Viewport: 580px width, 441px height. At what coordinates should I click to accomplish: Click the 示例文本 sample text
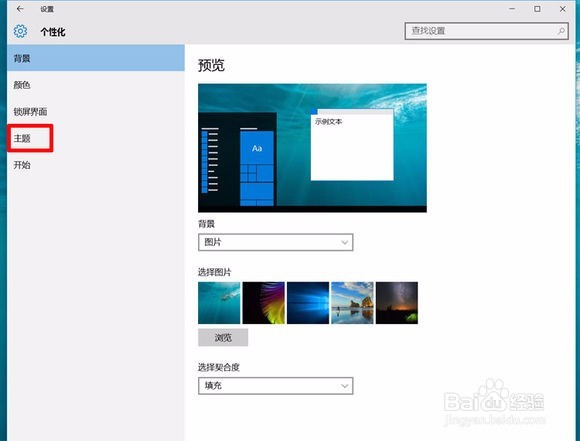[x=328, y=122]
